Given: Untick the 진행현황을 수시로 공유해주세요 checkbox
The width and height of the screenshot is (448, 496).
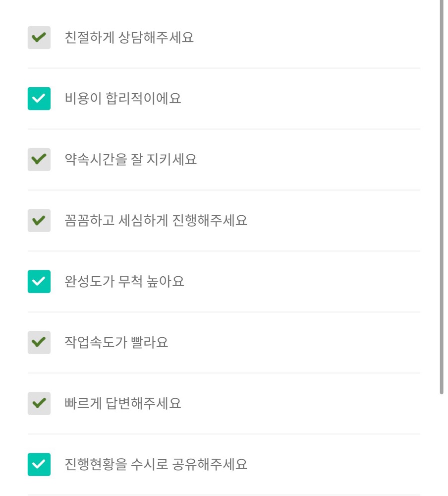Looking at the screenshot, I should point(39,464).
